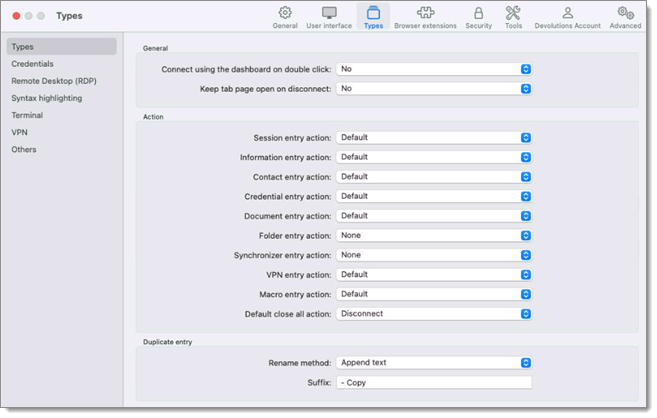Open Session entry action dropdown
The height and width of the screenshot is (418, 657).
coord(434,138)
